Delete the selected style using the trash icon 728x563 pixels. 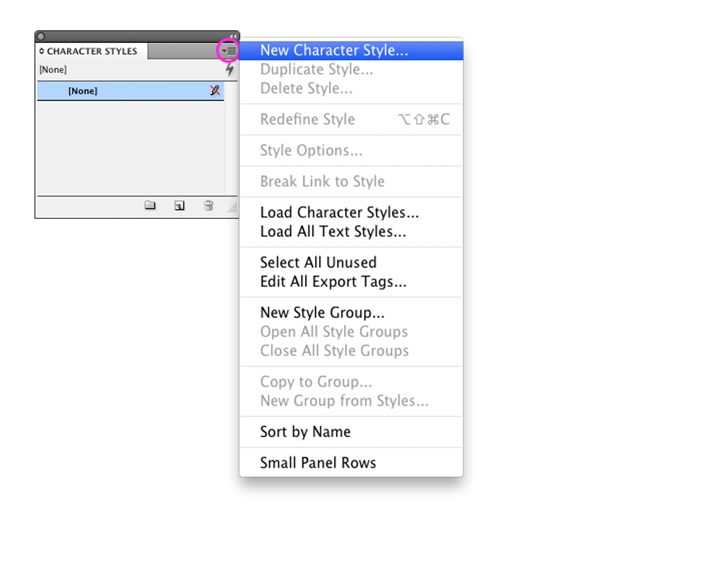click(208, 206)
